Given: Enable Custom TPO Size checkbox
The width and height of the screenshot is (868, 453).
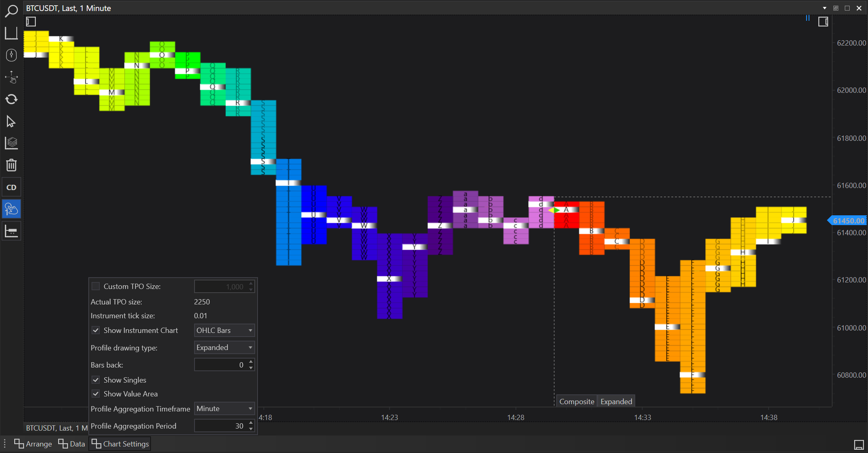Looking at the screenshot, I should click(96, 286).
